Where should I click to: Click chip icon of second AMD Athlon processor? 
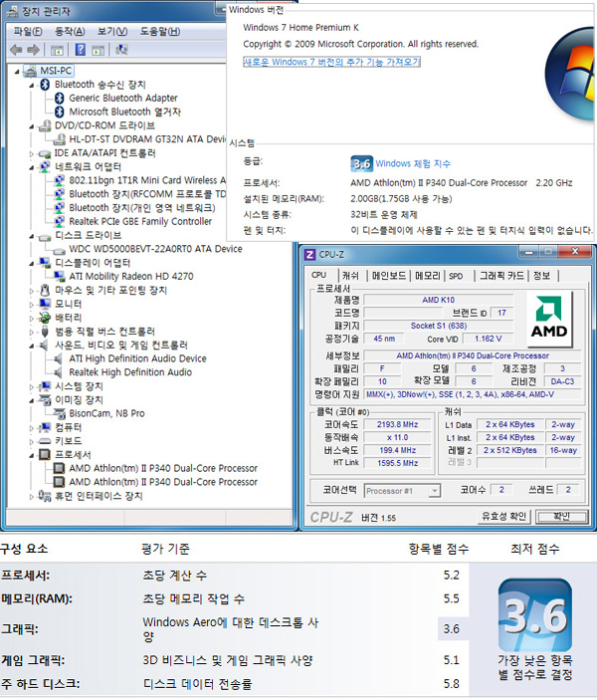point(59,482)
